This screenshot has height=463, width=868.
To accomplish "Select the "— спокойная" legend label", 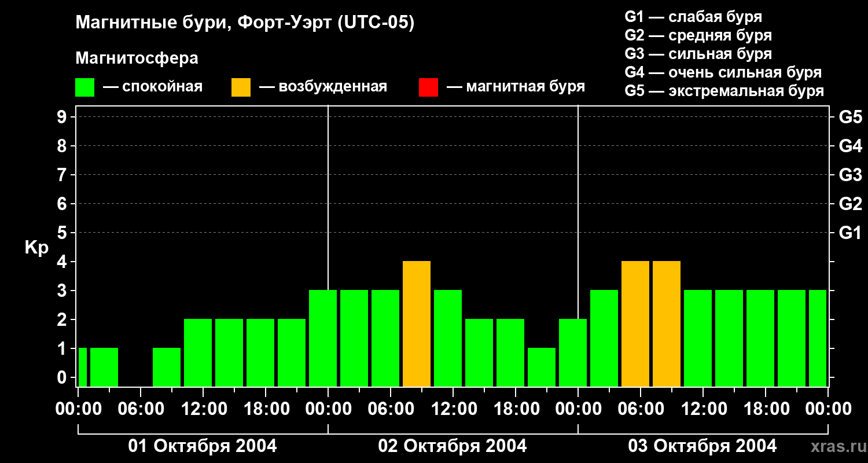I will coord(153,87).
